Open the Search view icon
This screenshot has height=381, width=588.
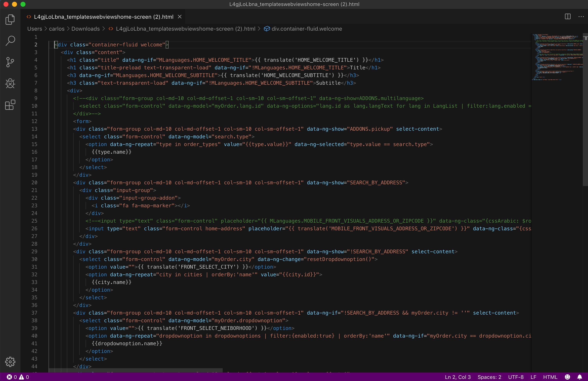click(10, 41)
